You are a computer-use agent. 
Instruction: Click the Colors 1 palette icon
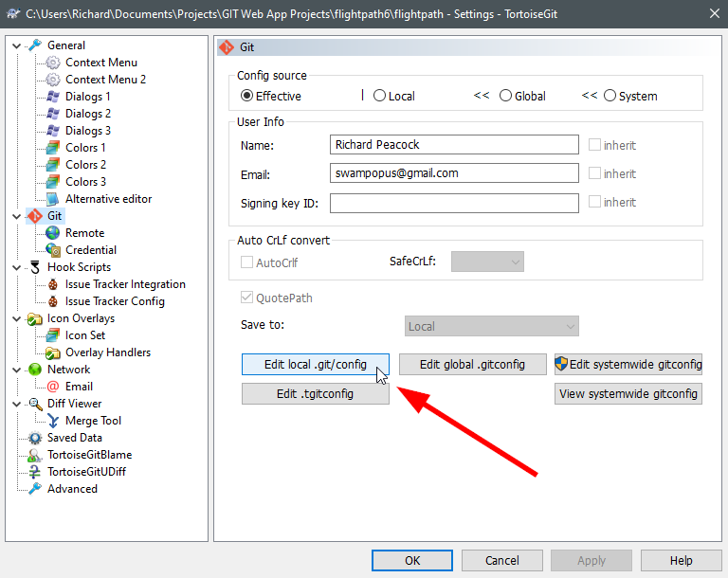tap(53, 148)
